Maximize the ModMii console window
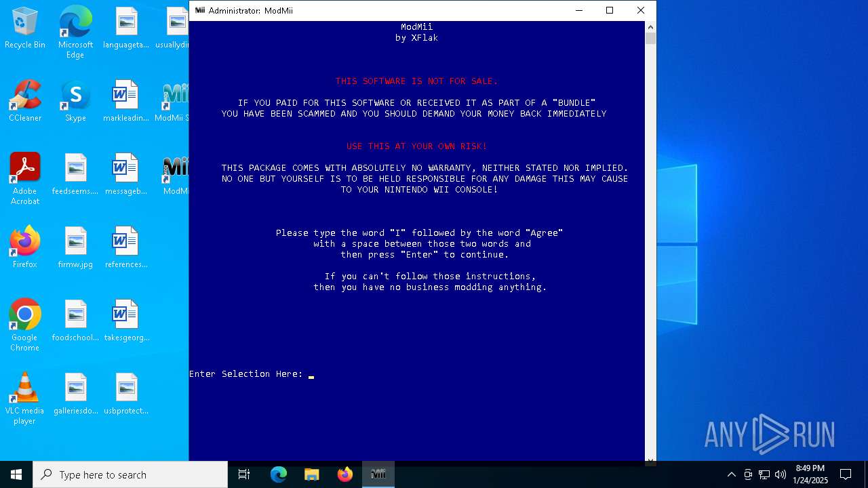This screenshot has width=868, height=488. 610,10
